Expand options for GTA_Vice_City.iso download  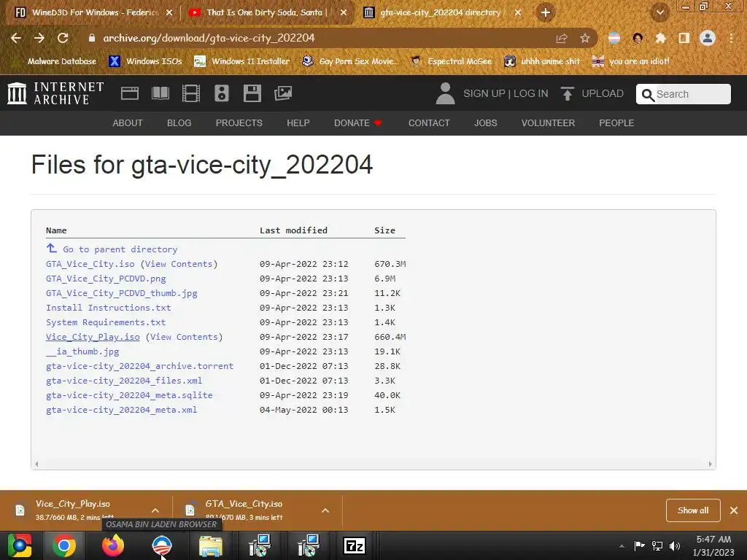coord(325,510)
